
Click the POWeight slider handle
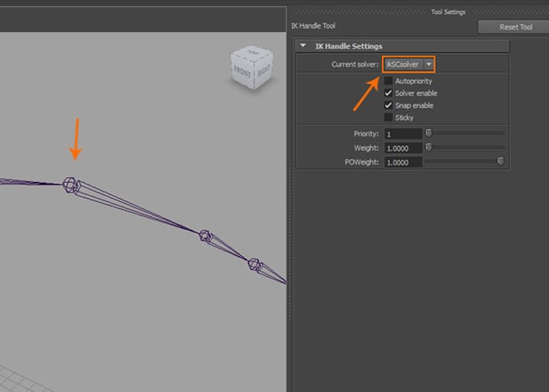(x=501, y=161)
